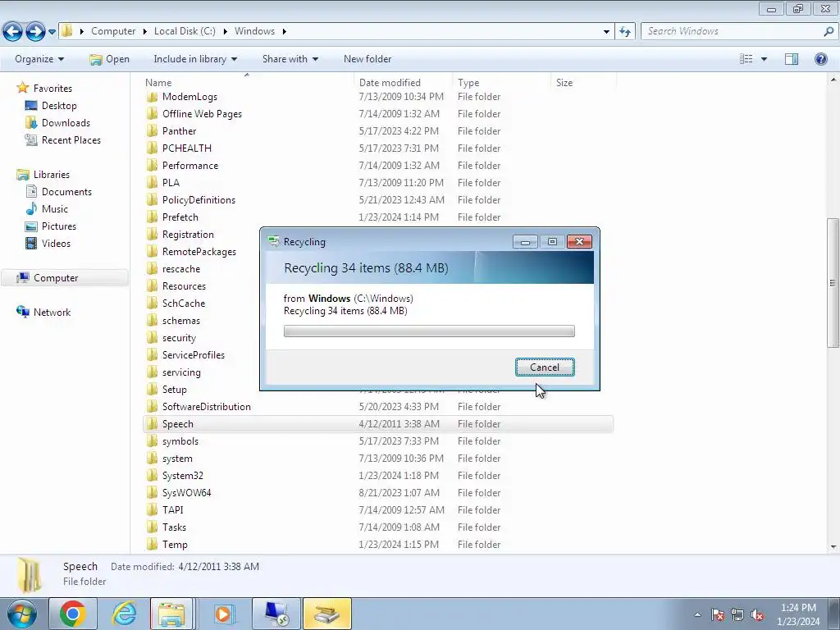Open the Include in library menu
This screenshot has height=630, width=840.
[x=195, y=59]
